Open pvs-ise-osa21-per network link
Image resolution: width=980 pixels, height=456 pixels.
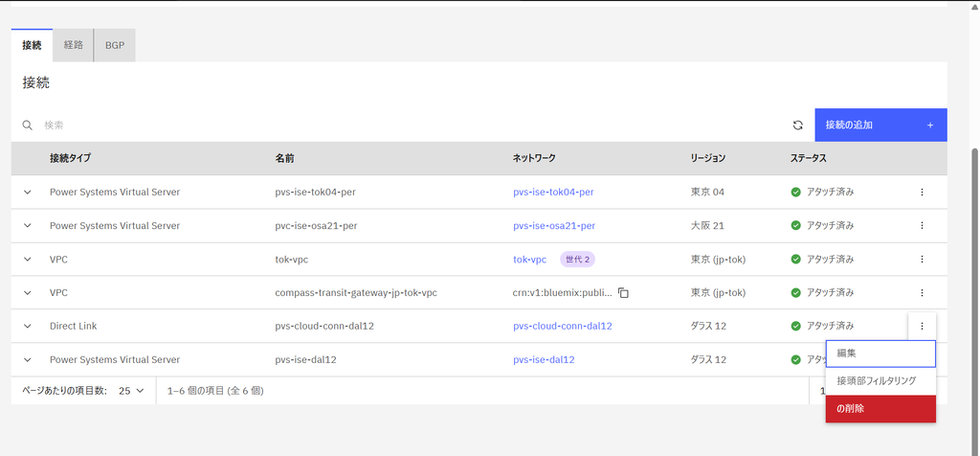(x=554, y=225)
